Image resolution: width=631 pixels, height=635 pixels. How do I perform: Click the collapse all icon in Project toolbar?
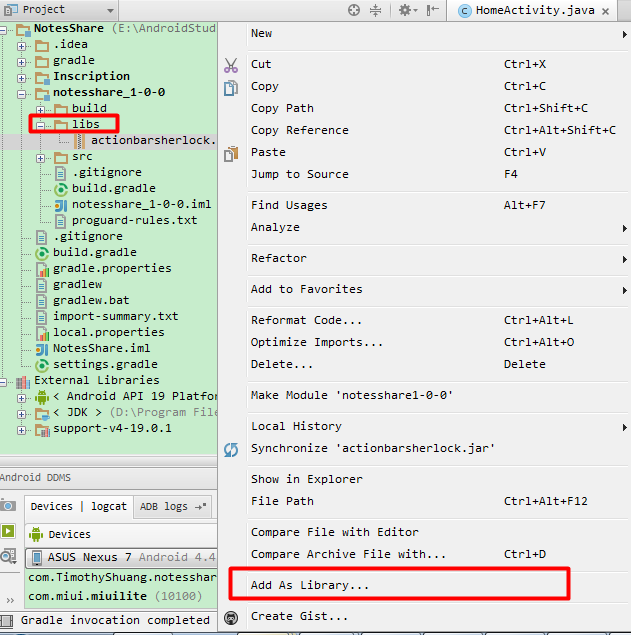pyautogui.click(x=375, y=10)
